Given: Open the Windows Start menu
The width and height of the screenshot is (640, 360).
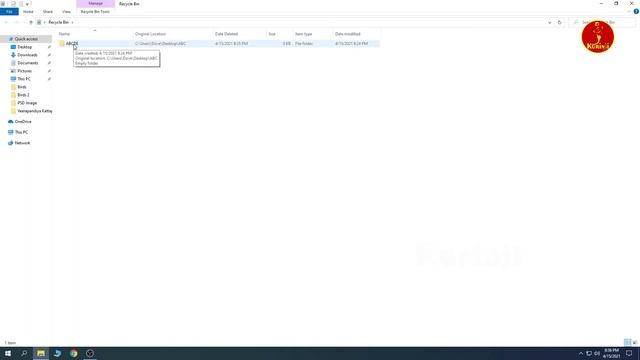Looking at the screenshot, I should 8,353.
